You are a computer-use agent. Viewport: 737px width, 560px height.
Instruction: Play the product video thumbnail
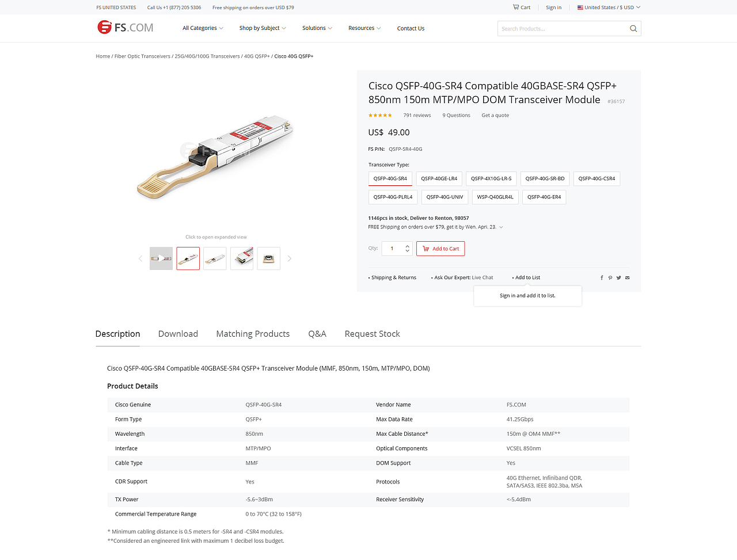161,258
